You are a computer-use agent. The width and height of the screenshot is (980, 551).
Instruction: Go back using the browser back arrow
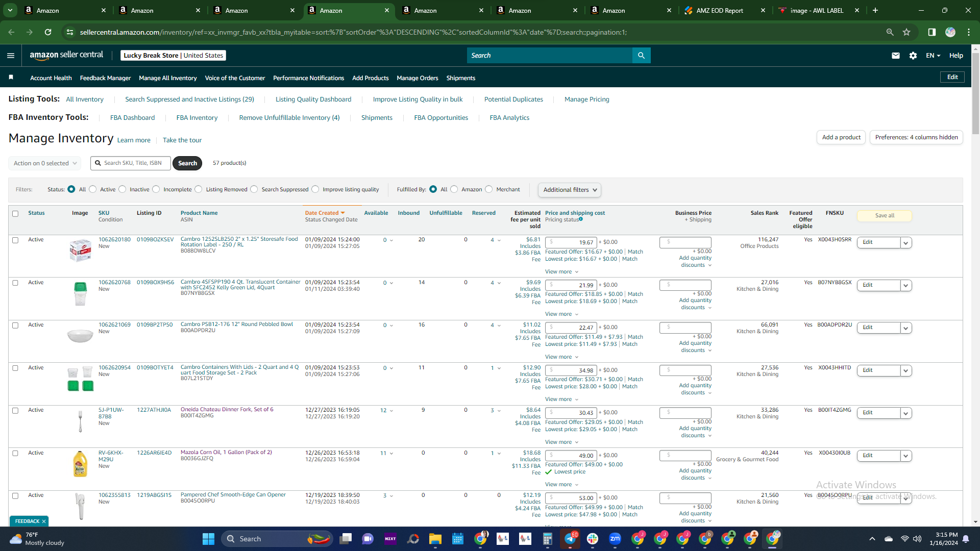pos(11,32)
